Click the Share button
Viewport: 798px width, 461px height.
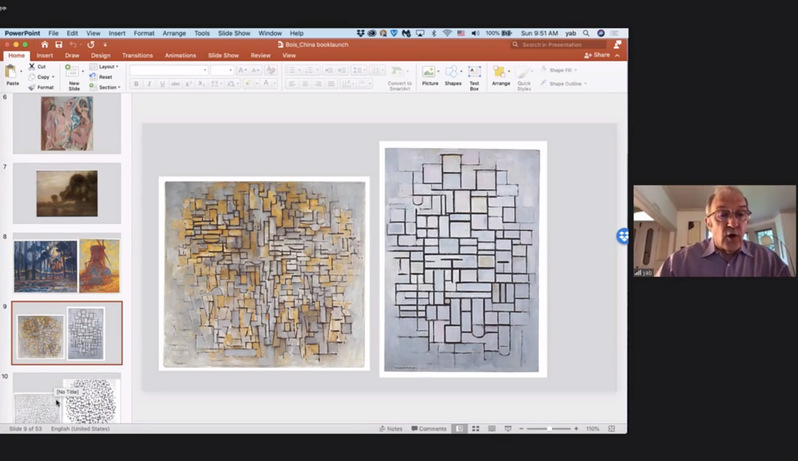pyautogui.click(x=598, y=55)
